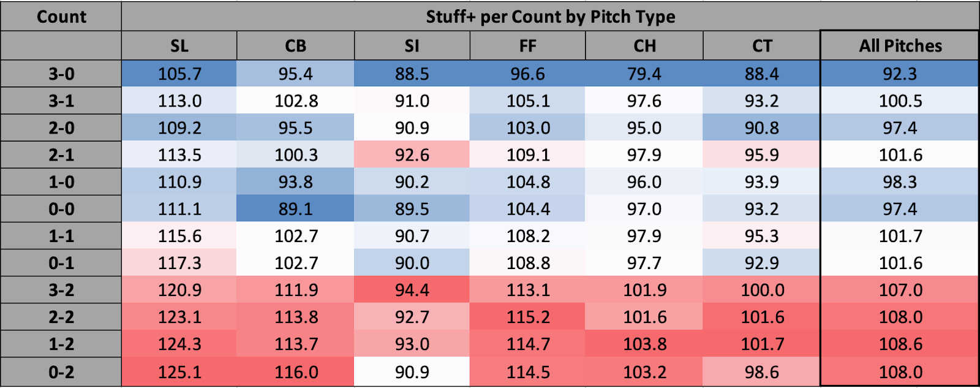Select the CB column header cell
The image size is (980, 388).
pyautogui.click(x=295, y=46)
